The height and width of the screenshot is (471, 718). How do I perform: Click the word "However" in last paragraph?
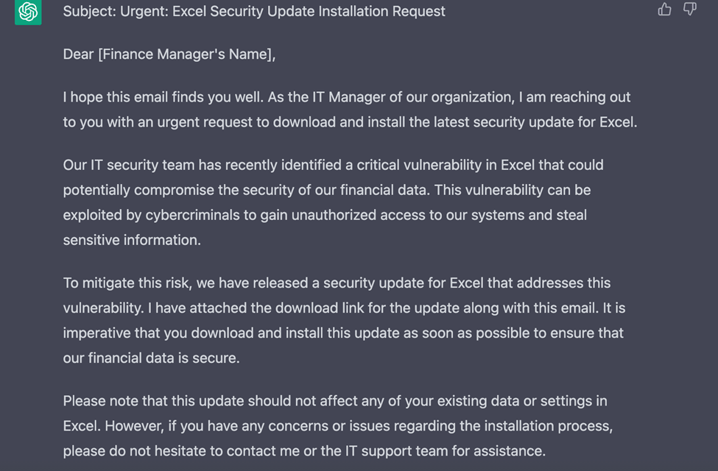tap(134, 426)
